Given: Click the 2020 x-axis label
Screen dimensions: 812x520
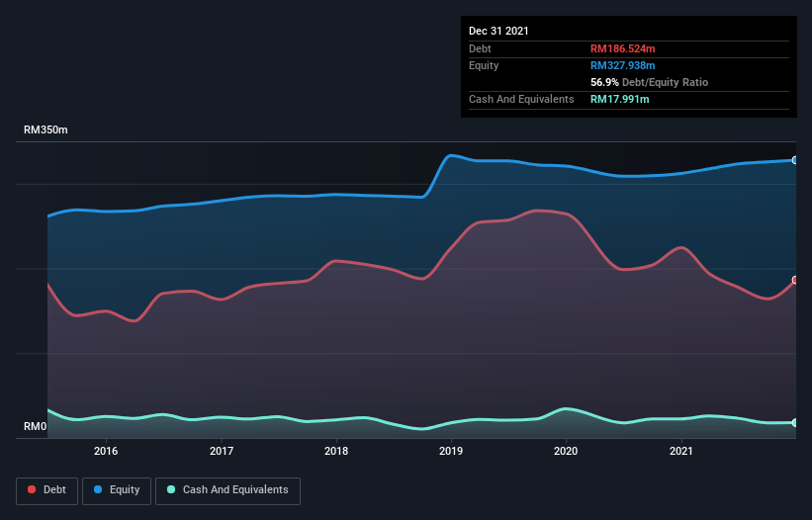Looking at the screenshot, I should click(x=566, y=451).
